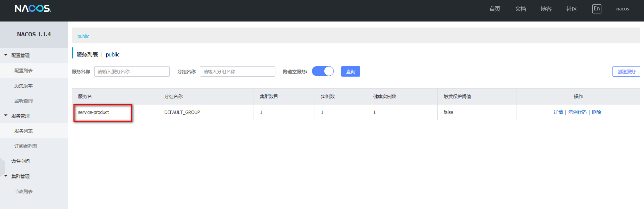
Task: Click the 创建服务 button
Action: [x=626, y=71]
